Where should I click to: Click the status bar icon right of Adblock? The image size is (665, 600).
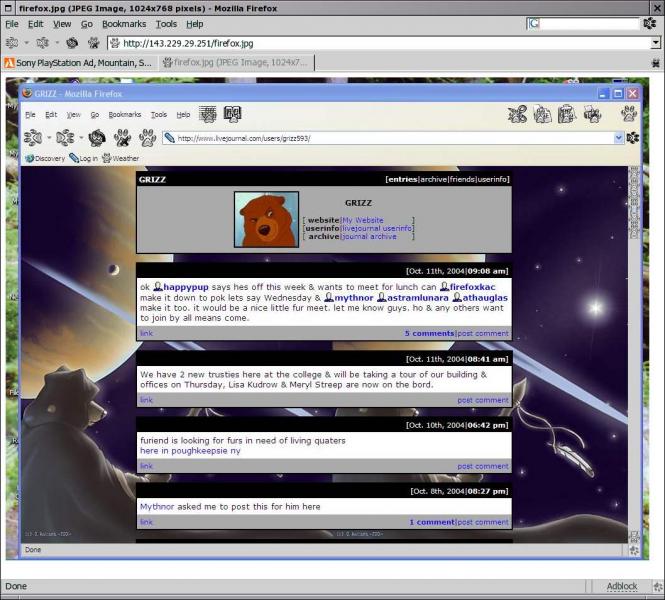click(x=653, y=586)
